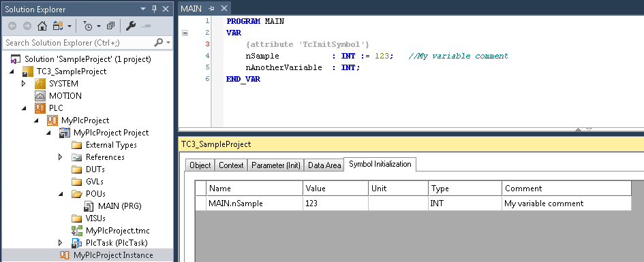Click the MyPlcProject.tmc file icon
Viewport: 644px width, 262px height.
[x=77, y=231]
